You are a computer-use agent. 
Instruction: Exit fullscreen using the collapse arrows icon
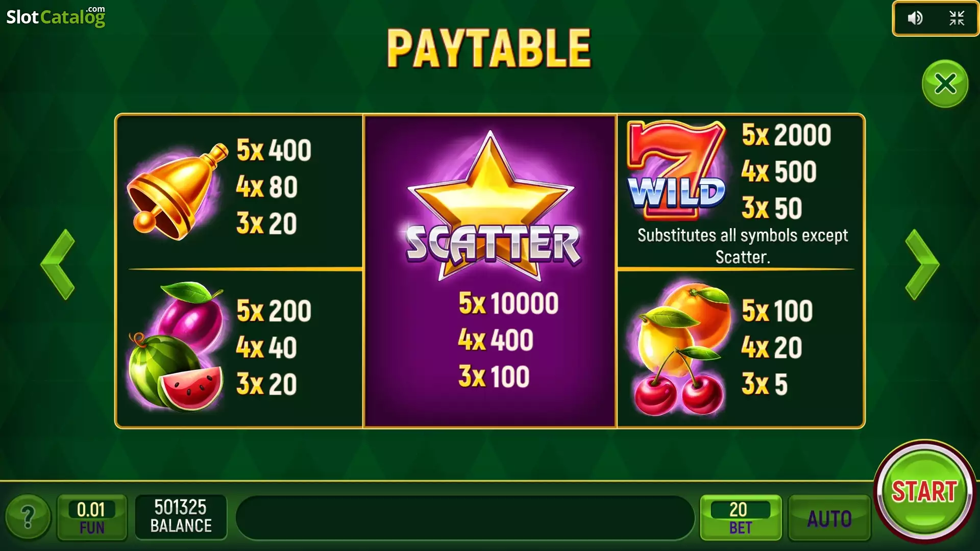pyautogui.click(x=957, y=18)
